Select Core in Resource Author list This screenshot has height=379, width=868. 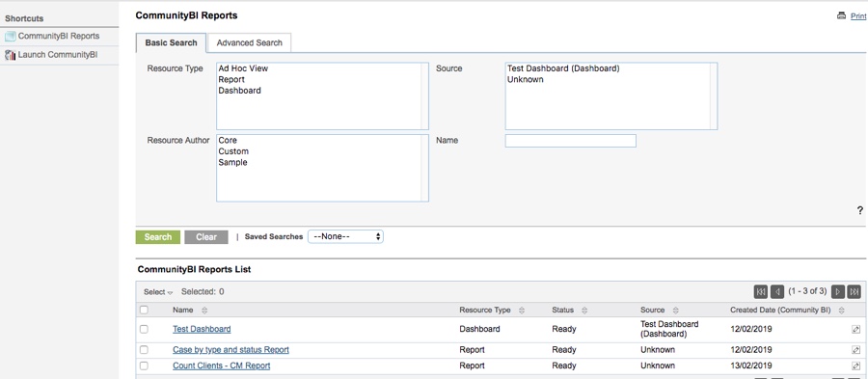pos(228,141)
